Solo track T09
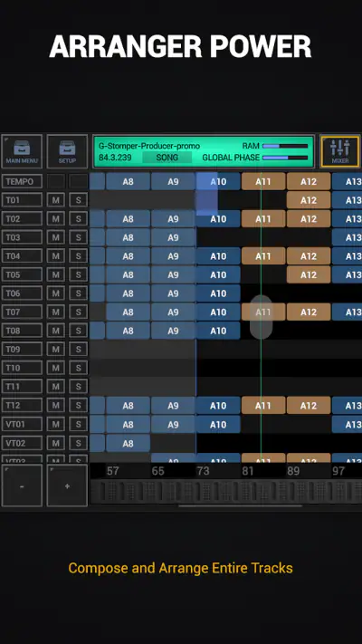Screen dimensions: 362x644 (x=79, y=349)
